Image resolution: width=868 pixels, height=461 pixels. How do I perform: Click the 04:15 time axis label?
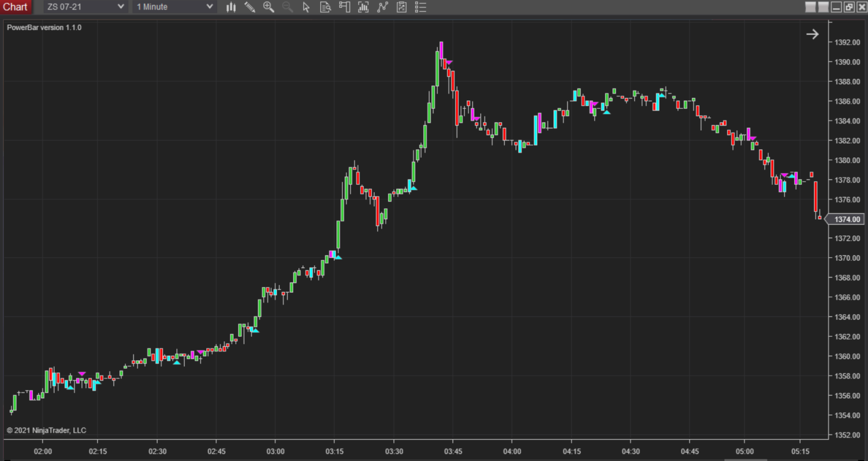[x=571, y=451]
